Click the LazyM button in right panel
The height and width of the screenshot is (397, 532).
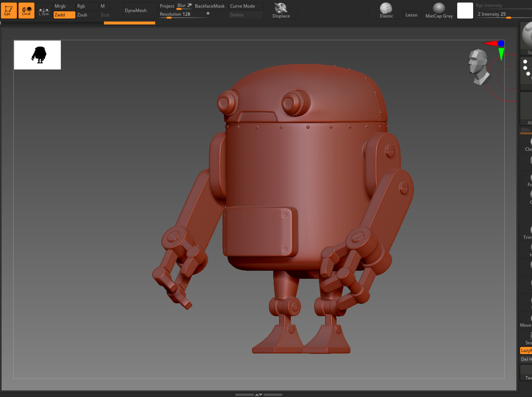pos(526,350)
